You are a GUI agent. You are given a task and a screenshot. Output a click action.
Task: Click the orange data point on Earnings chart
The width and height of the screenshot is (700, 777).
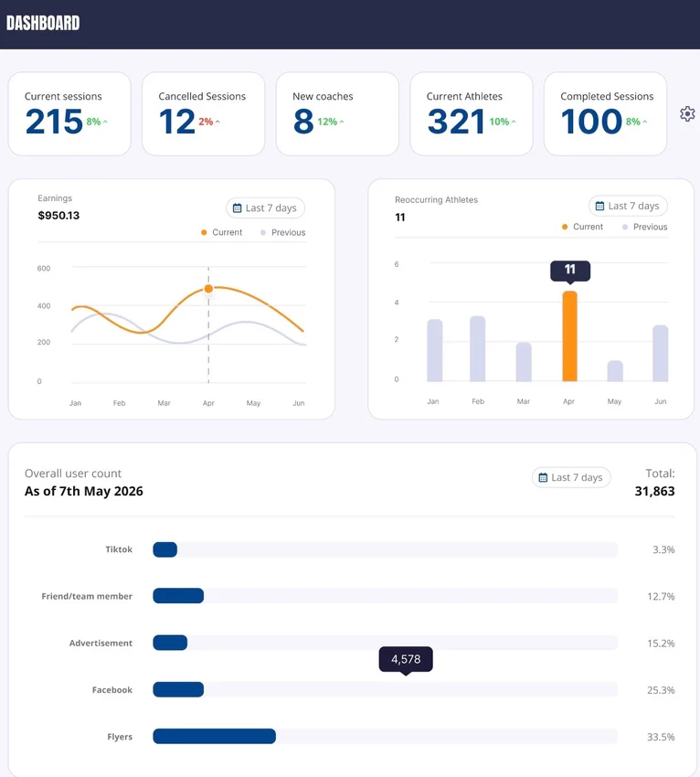pyautogui.click(x=208, y=289)
